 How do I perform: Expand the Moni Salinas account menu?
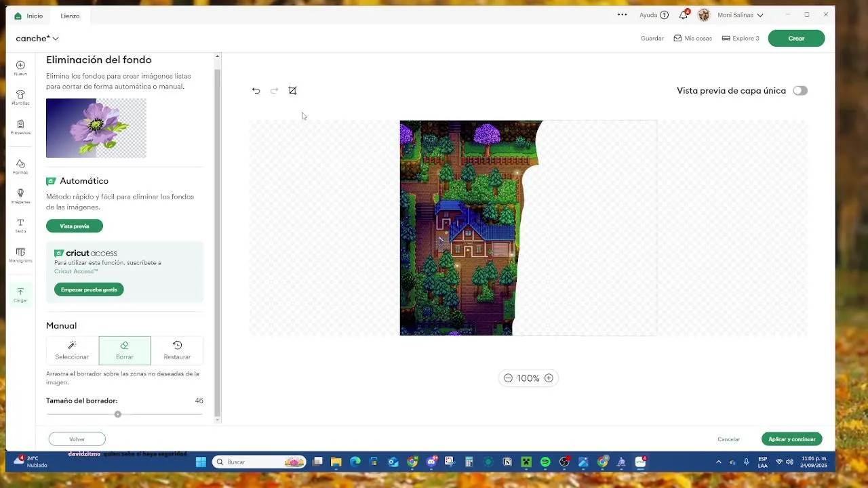[x=759, y=15]
